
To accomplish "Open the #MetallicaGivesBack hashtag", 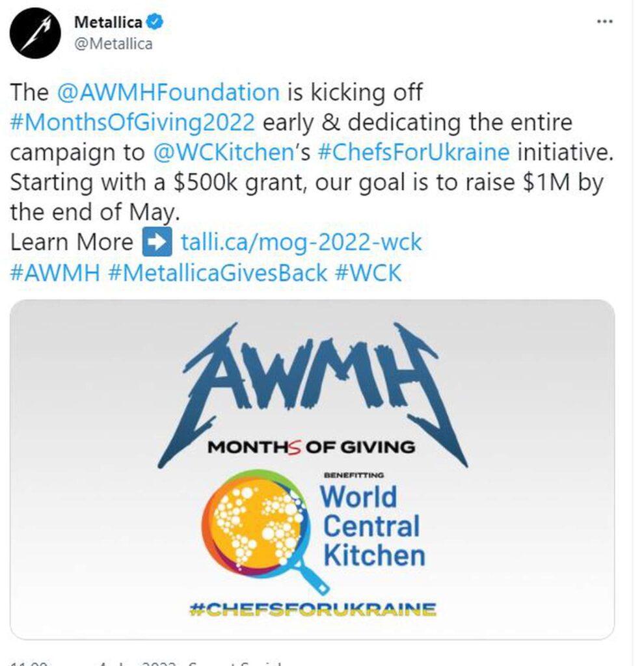I will tap(218, 273).
